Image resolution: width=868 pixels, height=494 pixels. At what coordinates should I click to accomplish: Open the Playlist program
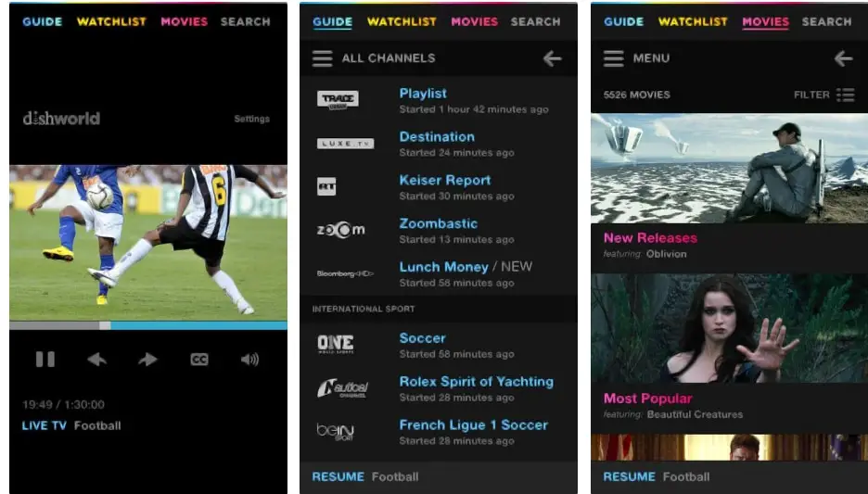coord(423,94)
